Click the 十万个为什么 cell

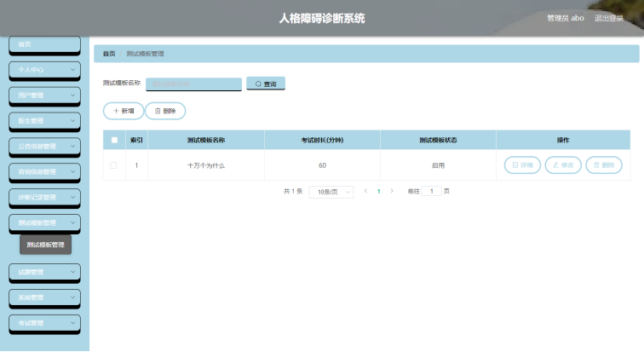206,165
